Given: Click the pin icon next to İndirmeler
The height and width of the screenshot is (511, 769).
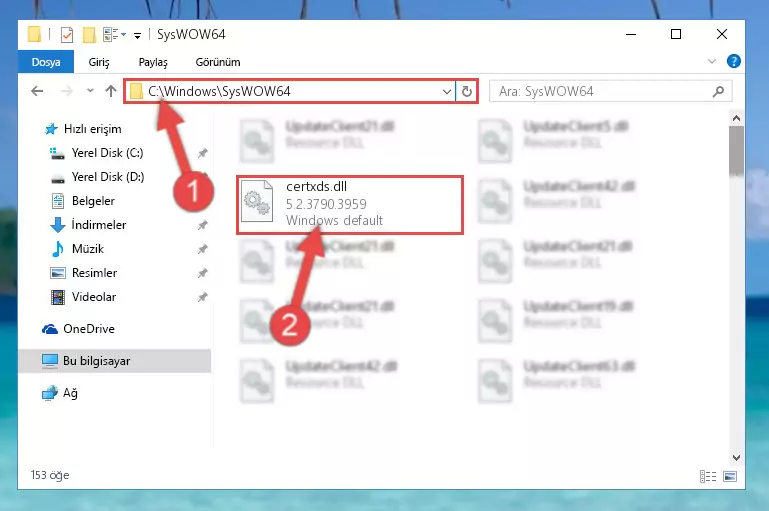Looking at the screenshot, I should 202,226.
